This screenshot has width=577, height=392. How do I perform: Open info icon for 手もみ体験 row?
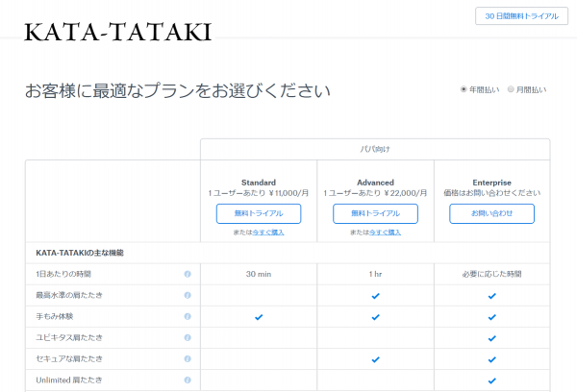(188, 316)
